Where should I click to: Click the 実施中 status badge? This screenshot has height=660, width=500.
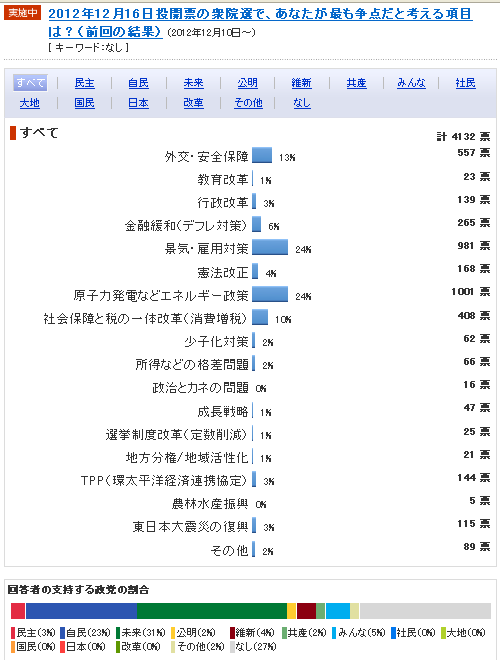(22, 13)
